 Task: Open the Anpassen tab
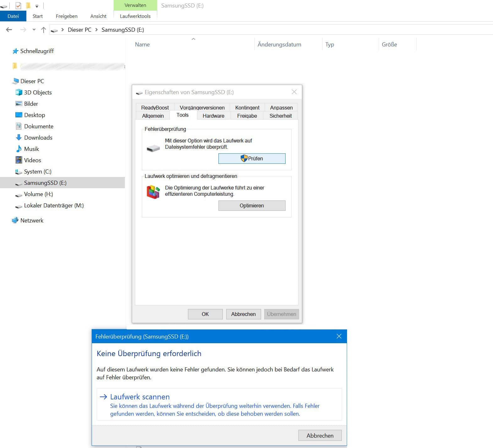(281, 107)
